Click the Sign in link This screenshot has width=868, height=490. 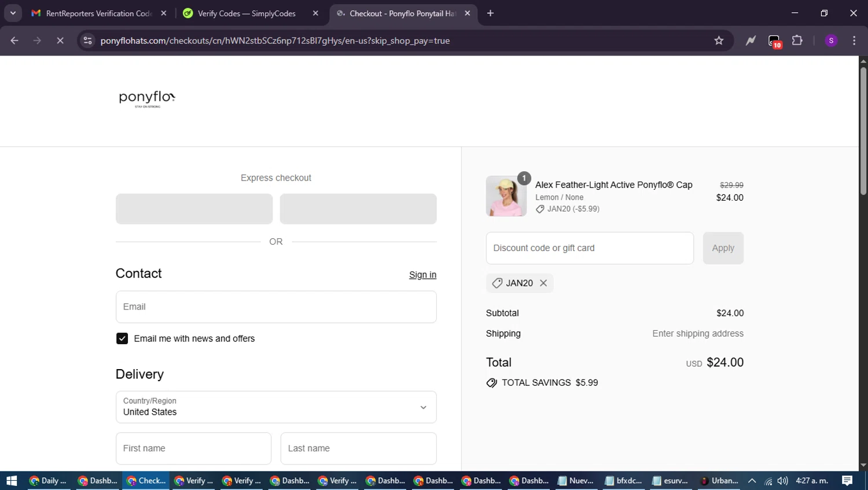pos(422,275)
